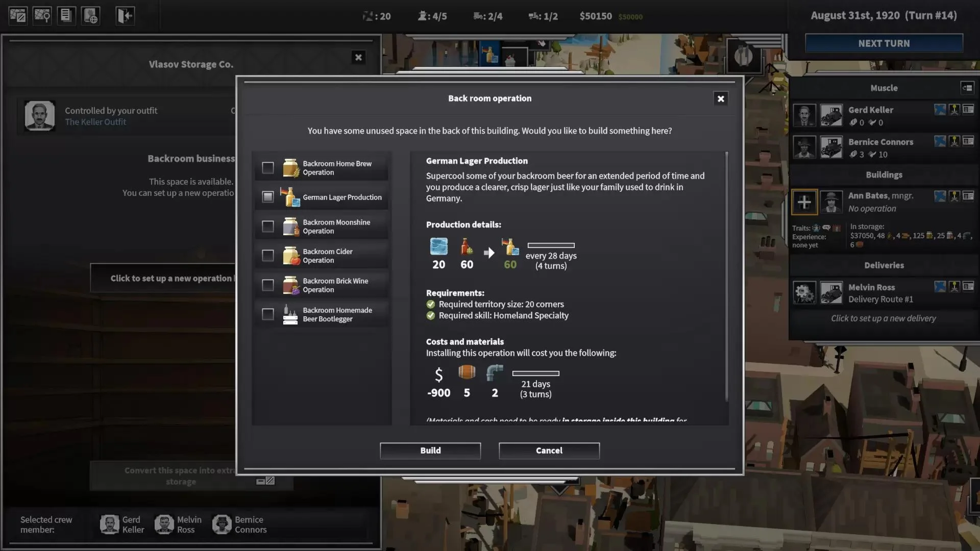Image resolution: width=980 pixels, height=551 pixels.
Task: Click the map search magnifier icon
Action: click(42, 15)
